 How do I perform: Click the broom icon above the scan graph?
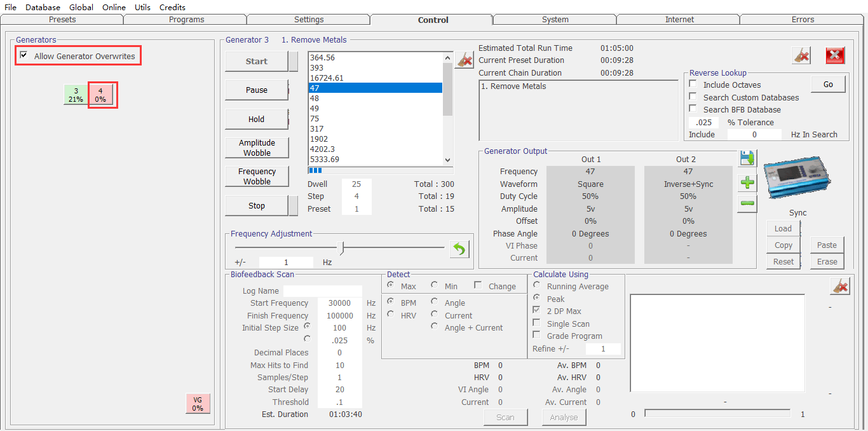(x=839, y=287)
